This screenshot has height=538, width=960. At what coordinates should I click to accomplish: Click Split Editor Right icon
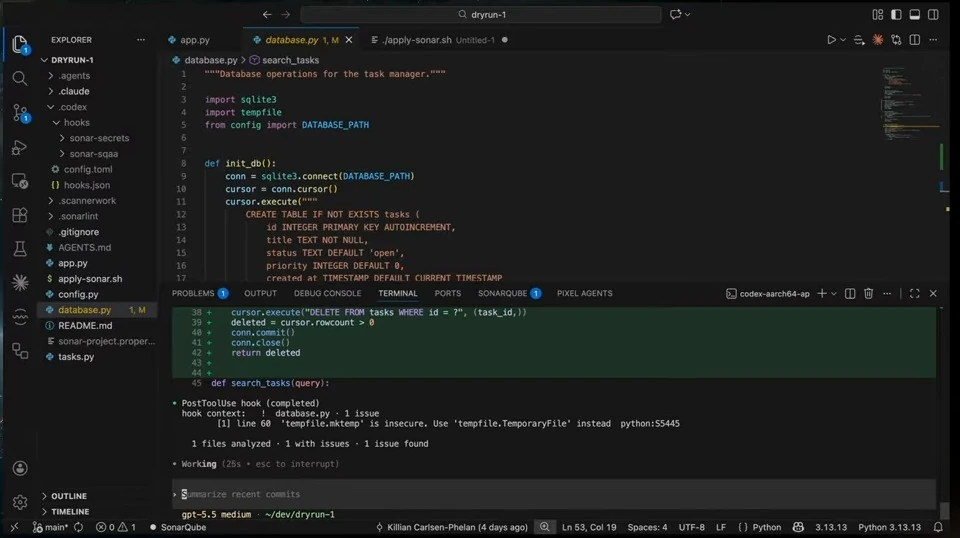point(915,40)
